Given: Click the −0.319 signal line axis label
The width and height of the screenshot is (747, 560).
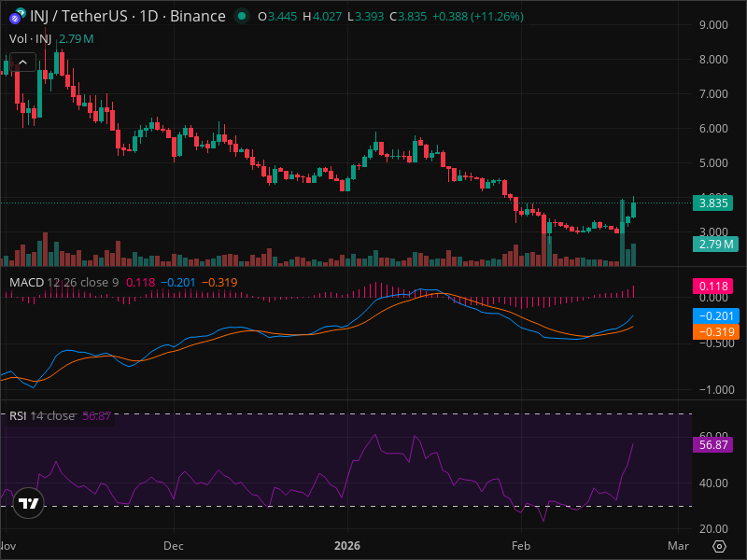Looking at the screenshot, I should click(716, 332).
